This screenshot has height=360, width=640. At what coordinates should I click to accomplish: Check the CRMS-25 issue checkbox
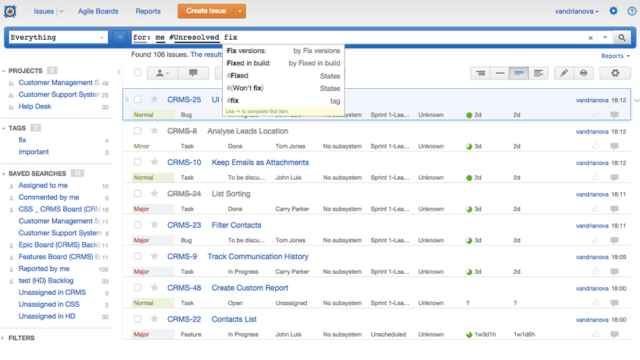[138, 99]
